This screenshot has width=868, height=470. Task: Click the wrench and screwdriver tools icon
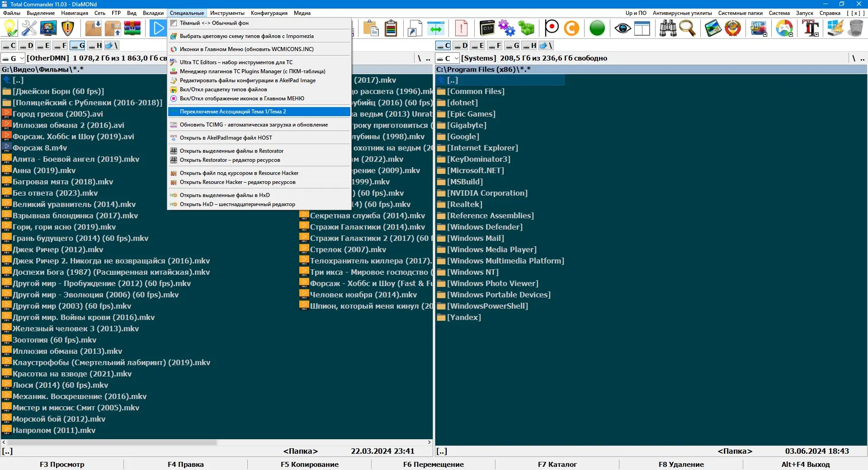click(28, 28)
